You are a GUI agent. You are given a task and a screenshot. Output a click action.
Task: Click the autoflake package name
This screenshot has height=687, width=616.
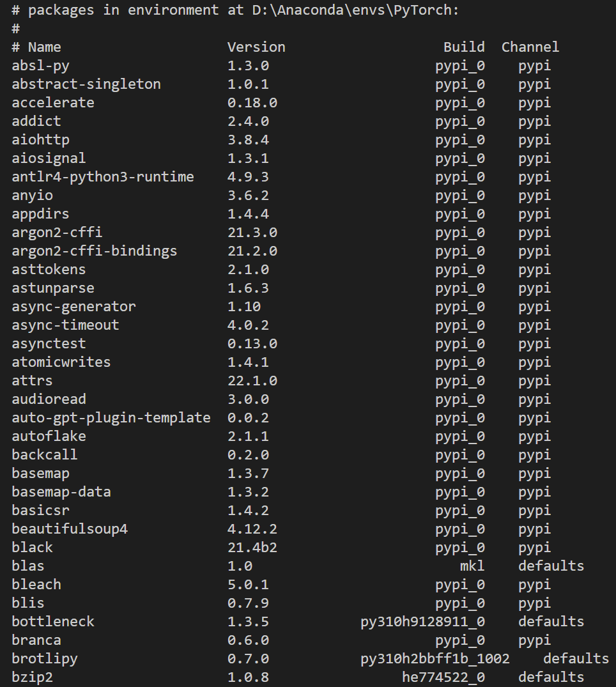(x=49, y=436)
